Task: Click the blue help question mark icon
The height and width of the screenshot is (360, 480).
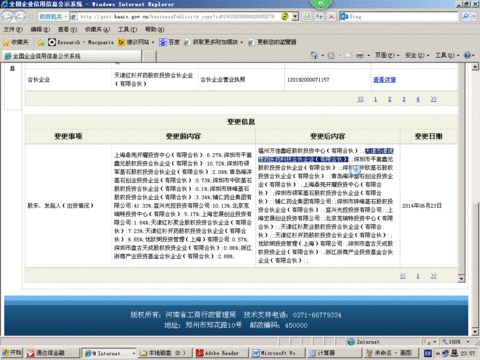Action: pos(467,55)
